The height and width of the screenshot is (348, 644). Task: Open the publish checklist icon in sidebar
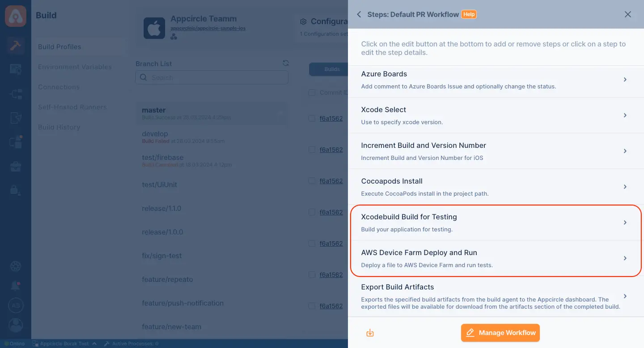(16, 118)
